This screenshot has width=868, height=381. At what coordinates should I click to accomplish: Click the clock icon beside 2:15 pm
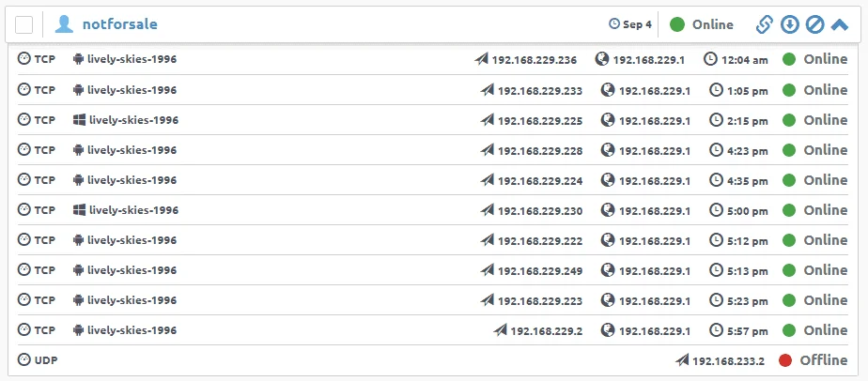(717, 119)
